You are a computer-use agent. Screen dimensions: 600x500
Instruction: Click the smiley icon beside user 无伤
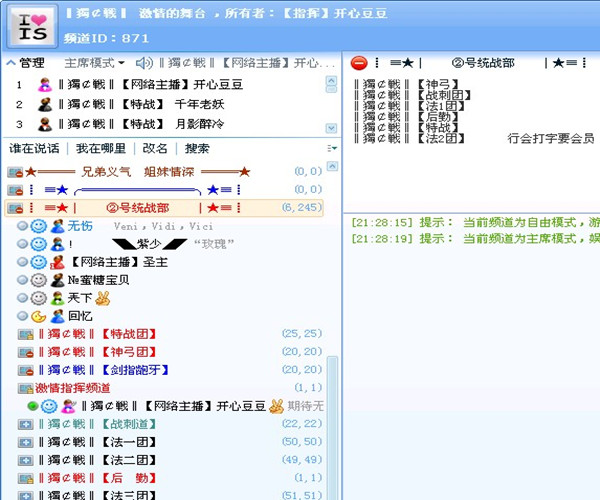pos(39,226)
